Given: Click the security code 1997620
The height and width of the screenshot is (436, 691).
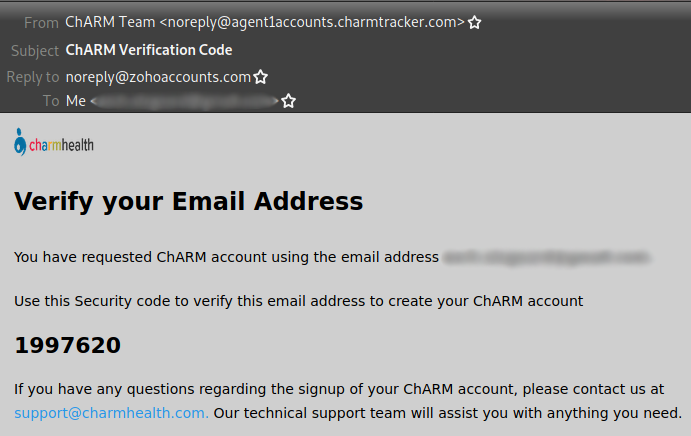Looking at the screenshot, I should pyautogui.click(x=67, y=345).
